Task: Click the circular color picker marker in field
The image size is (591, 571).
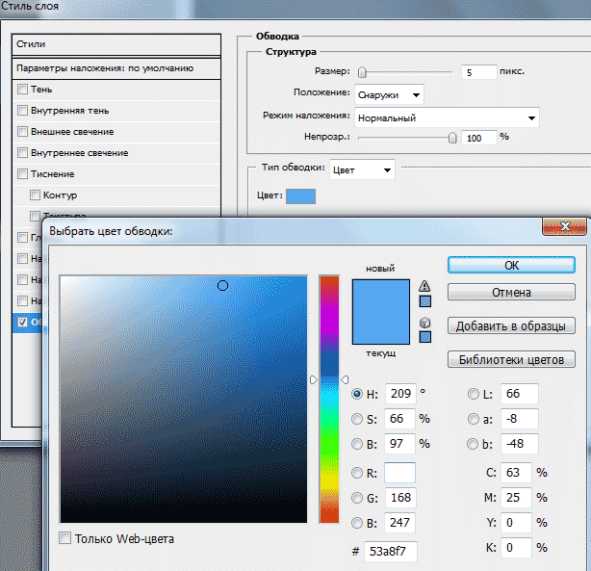Action: tap(222, 286)
